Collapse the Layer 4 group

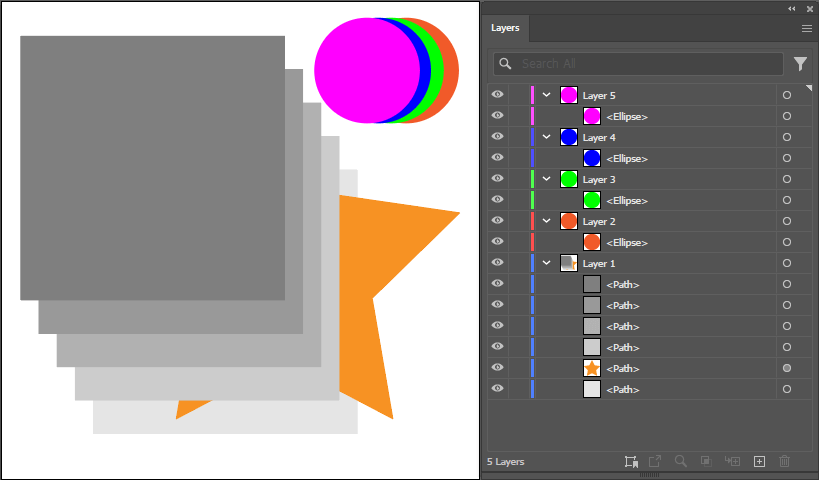(547, 137)
